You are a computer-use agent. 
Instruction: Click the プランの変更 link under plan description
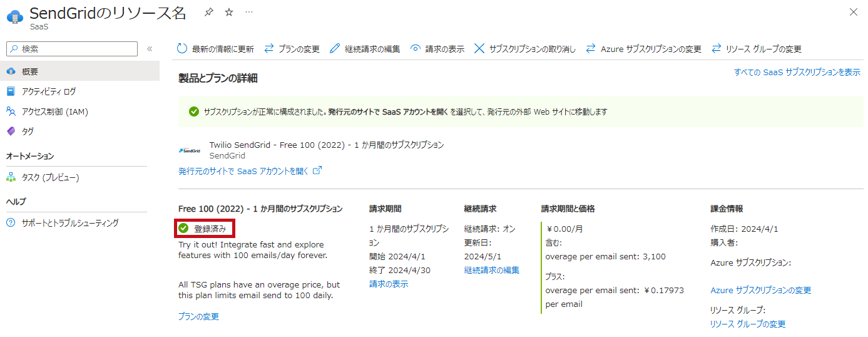pos(198,317)
